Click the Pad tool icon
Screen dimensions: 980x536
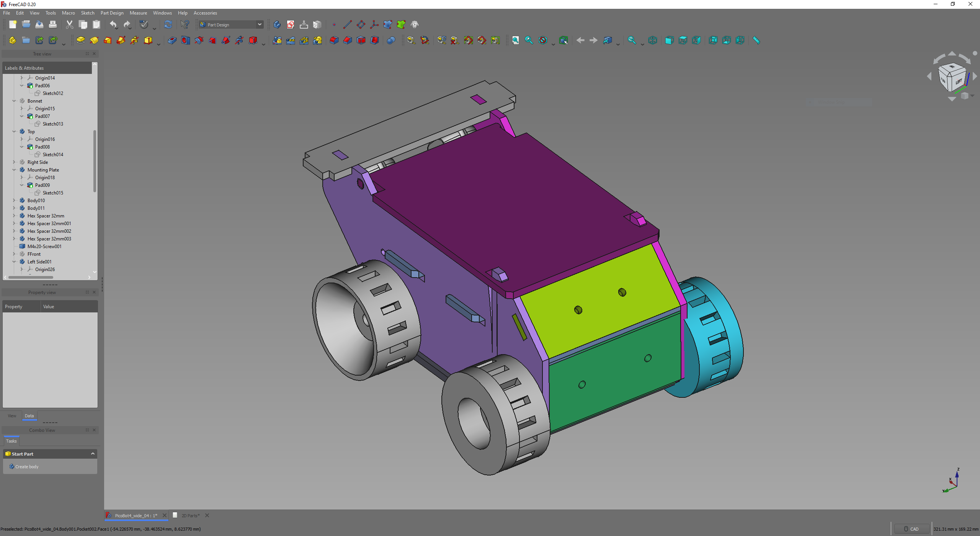[80, 40]
